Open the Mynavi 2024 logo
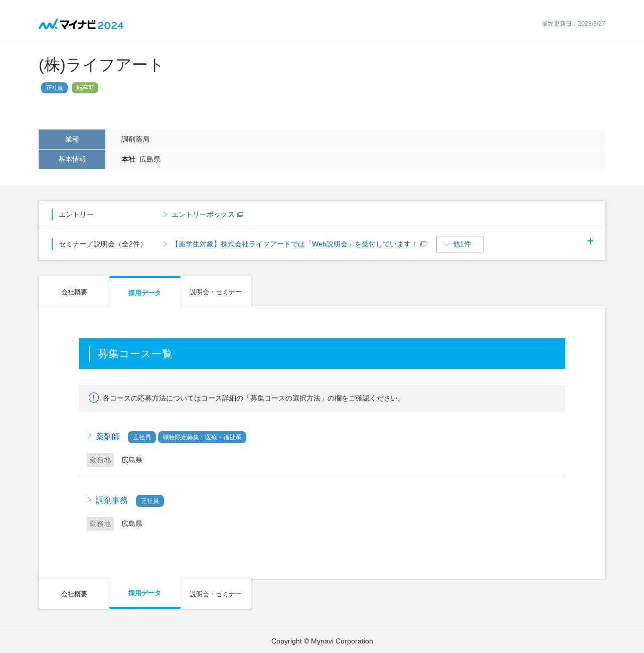The width and height of the screenshot is (644, 653). tap(81, 24)
